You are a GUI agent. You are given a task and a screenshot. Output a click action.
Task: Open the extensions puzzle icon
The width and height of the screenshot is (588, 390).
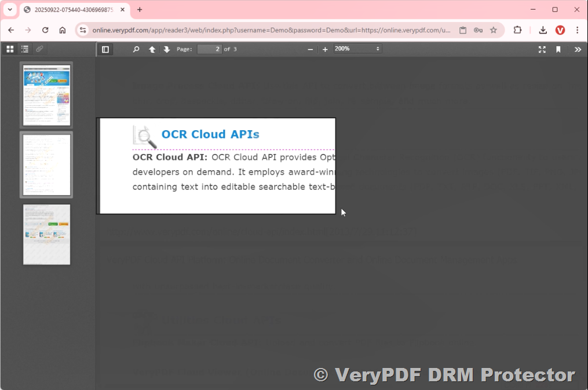[517, 30]
